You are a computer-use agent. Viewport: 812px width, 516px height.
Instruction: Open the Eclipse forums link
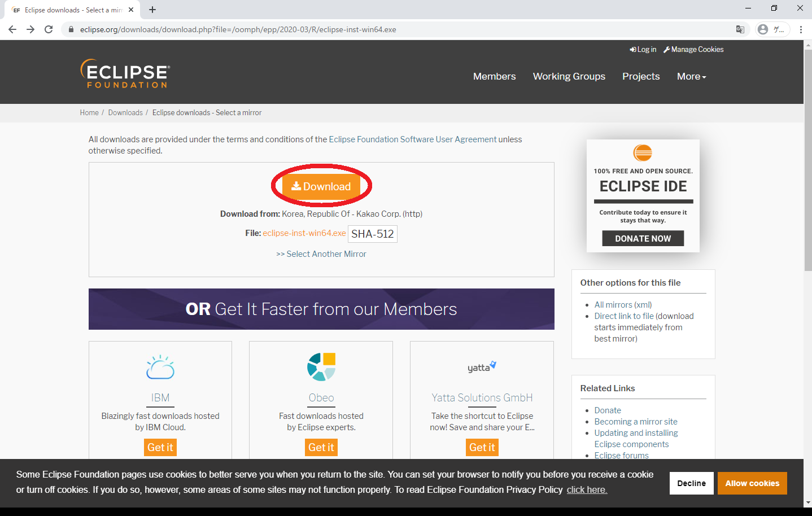(x=621, y=456)
